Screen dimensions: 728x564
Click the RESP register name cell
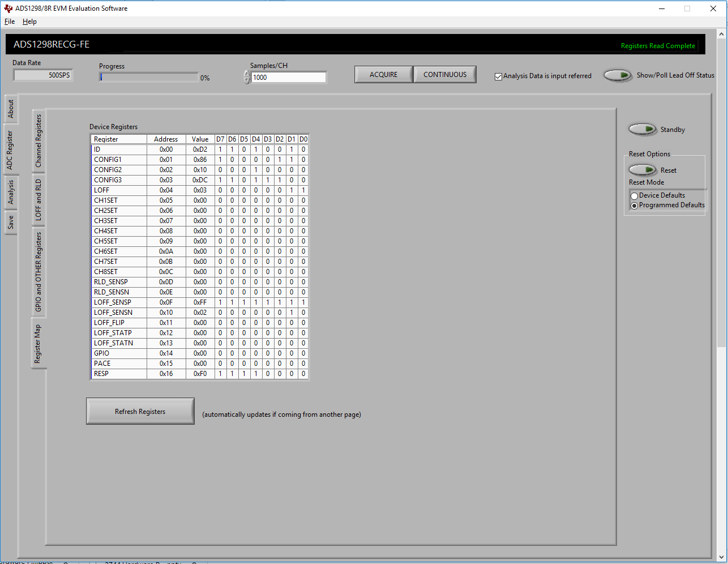(119, 374)
